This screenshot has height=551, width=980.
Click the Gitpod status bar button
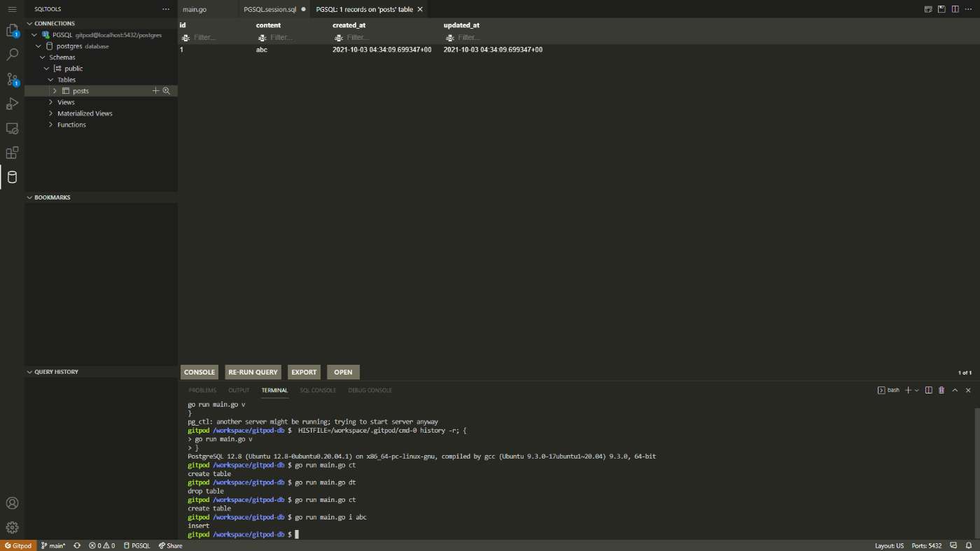(x=18, y=545)
